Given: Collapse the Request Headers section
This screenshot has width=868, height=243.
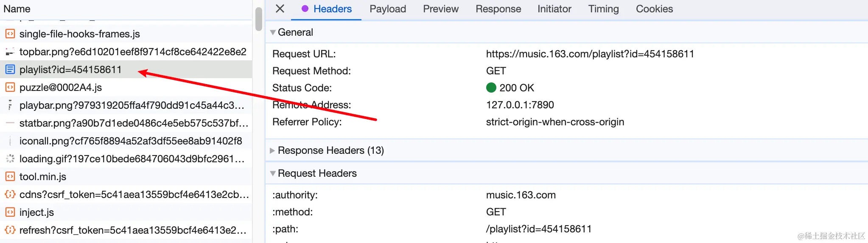Looking at the screenshot, I should [x=273, y=173].
